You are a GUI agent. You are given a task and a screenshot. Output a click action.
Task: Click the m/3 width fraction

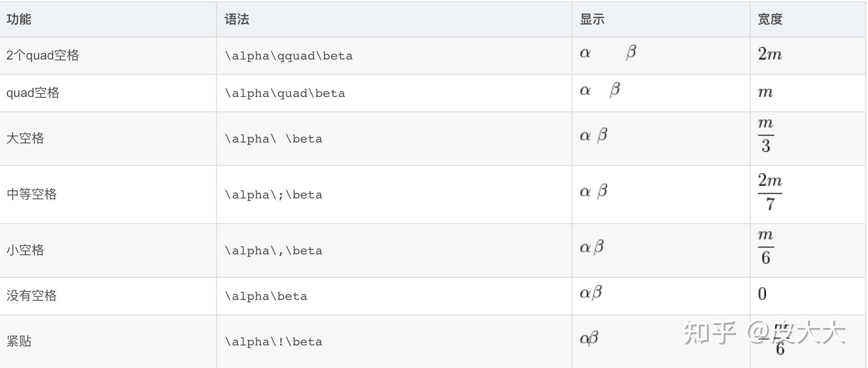(766, 135)
